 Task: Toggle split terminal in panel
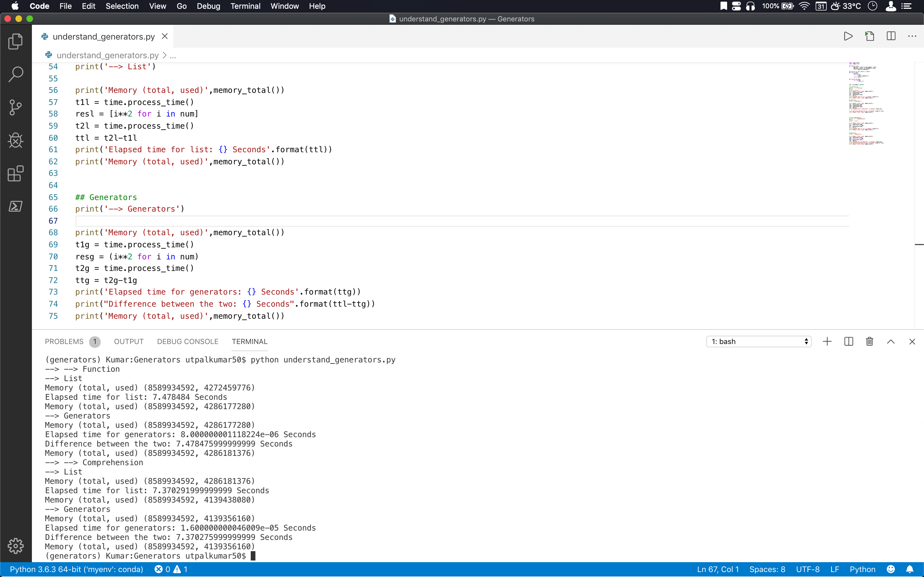point(848,342)
